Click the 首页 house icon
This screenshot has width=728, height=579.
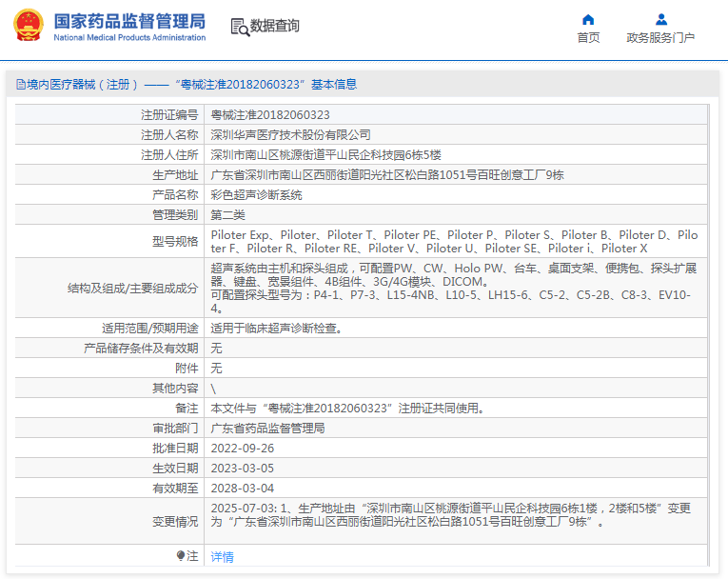(588, 19)
